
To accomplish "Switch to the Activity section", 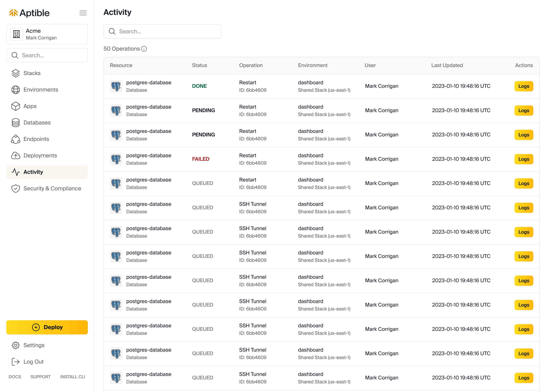I will point(33,172).
